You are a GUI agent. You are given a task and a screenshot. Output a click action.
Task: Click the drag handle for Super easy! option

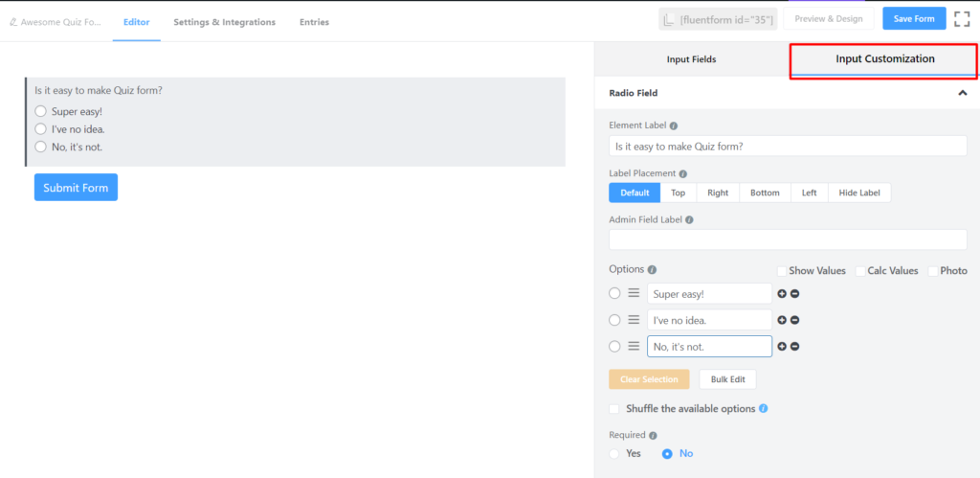[634, 293]
